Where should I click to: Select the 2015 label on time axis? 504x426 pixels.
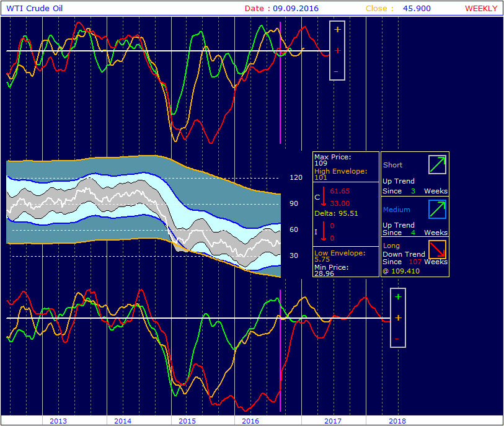[187, 421]
